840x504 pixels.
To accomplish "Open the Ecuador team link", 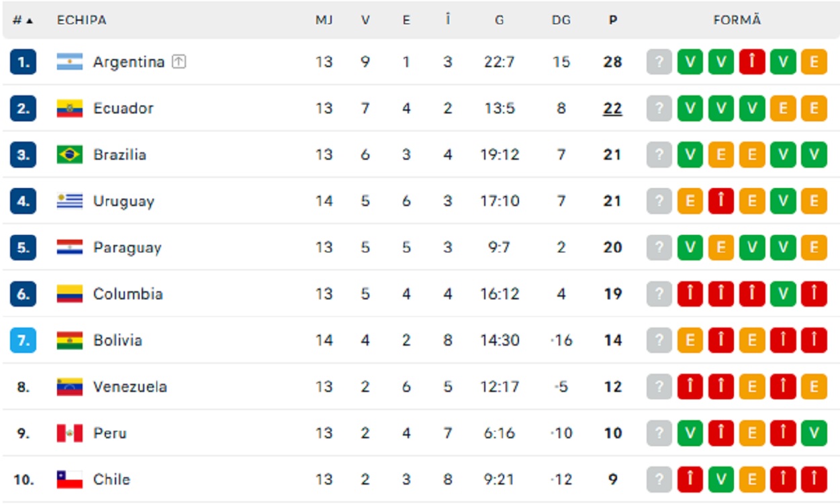I will [x=123, y=108].
